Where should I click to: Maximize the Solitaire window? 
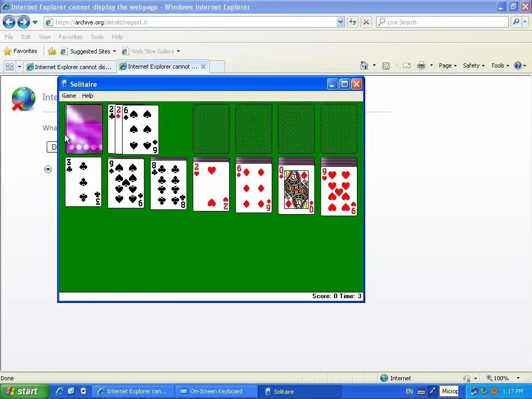coord(344,84)
